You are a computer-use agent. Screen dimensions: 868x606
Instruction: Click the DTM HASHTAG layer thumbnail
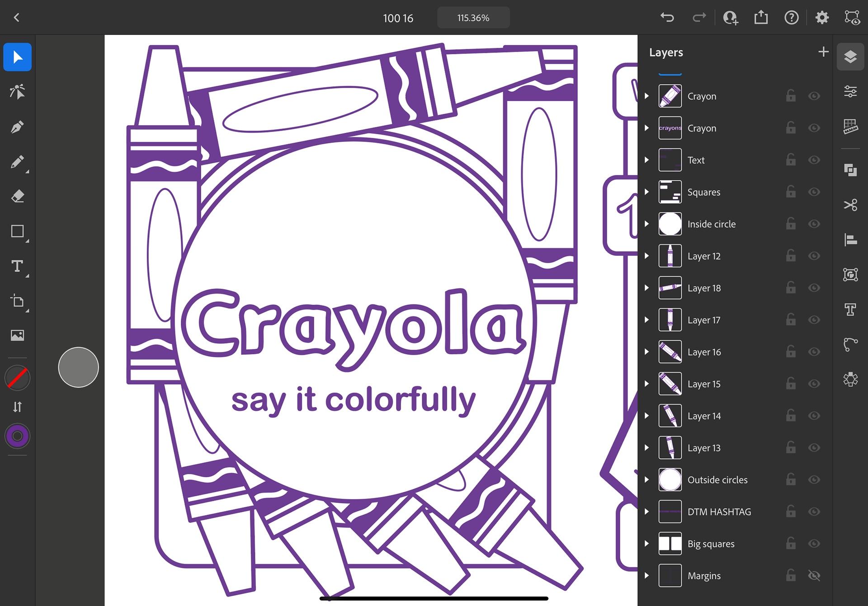[x=670, y=512]
